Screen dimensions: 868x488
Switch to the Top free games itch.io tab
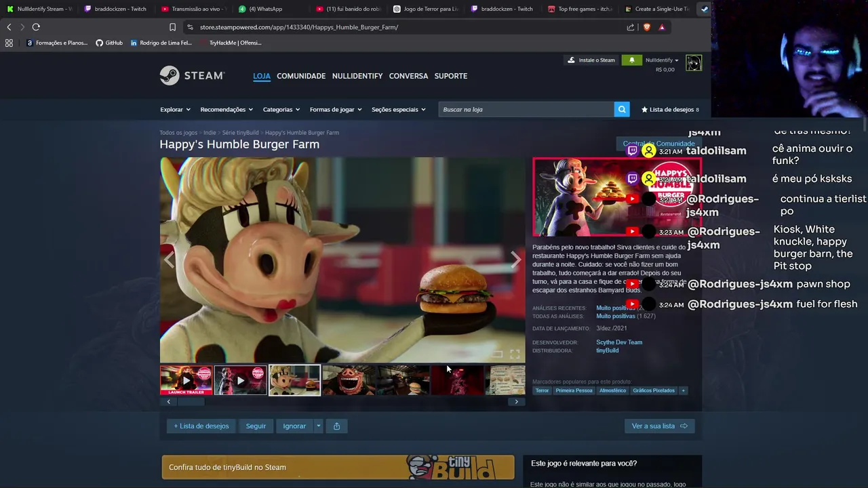(580, 9)
